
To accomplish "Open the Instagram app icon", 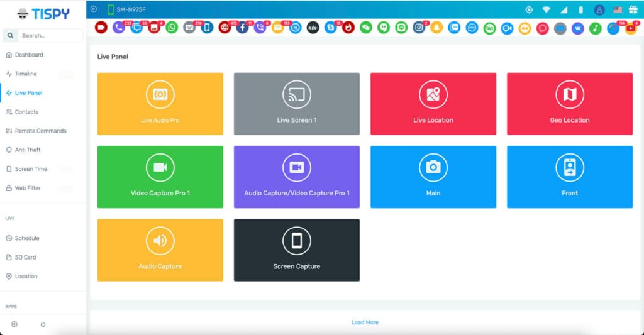I will 418,28.
